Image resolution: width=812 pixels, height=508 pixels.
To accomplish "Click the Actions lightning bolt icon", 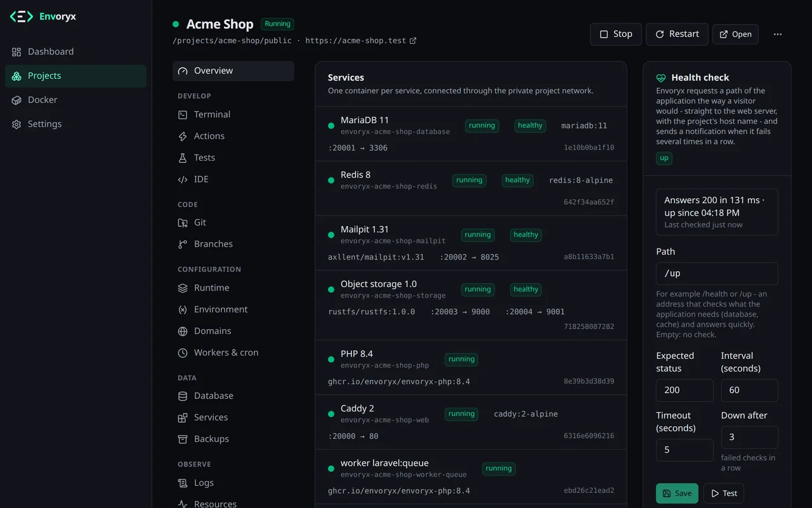I will click(183, 136).
